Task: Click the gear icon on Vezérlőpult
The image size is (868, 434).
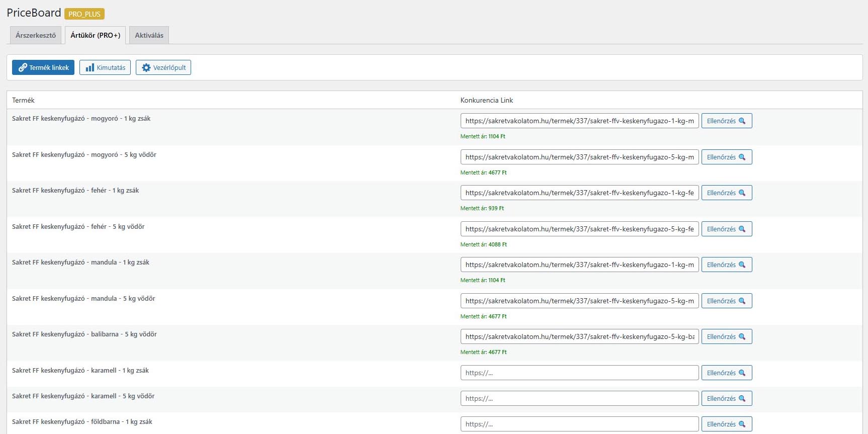Action: 146,67
